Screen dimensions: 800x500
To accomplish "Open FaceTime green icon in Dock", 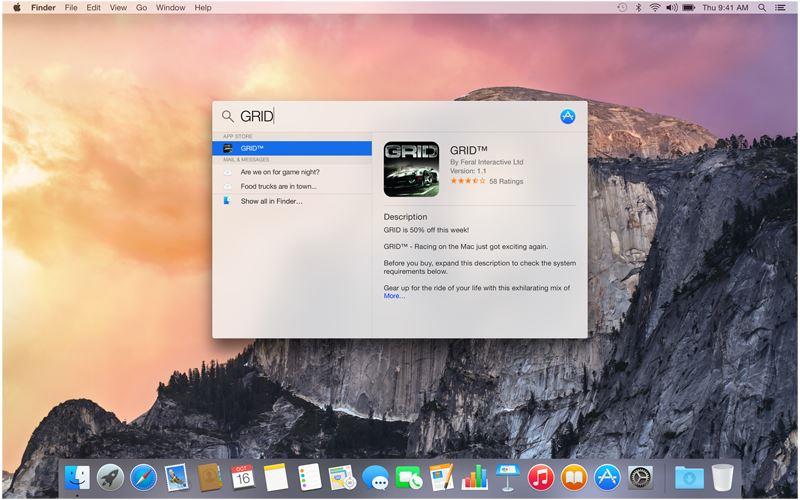I will coord(409,479).
